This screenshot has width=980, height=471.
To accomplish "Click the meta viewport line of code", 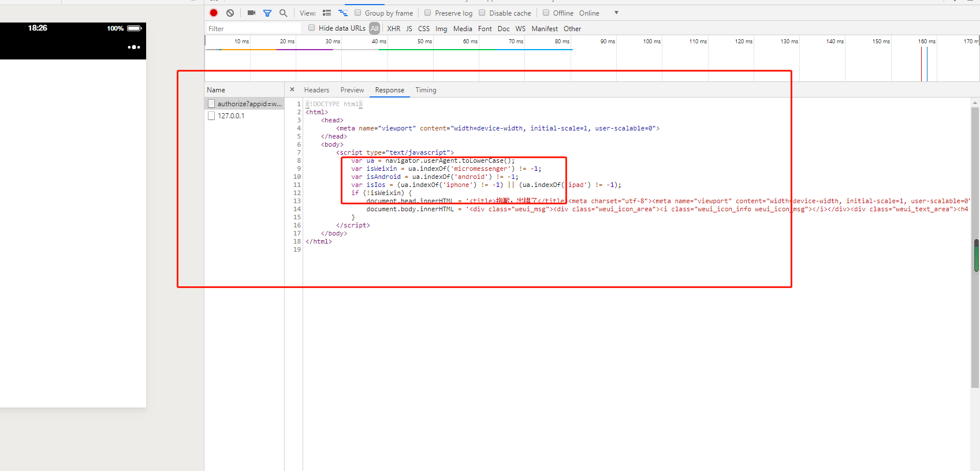I will (x=498, y=128).
